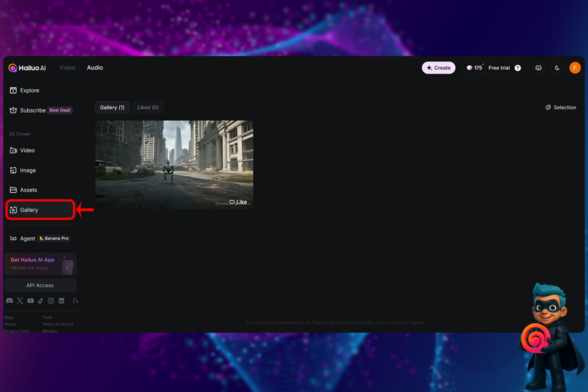Click the Create button
The width and height of the screenshot is (588, 392).
pyautogui.click(x=438, y=68)
